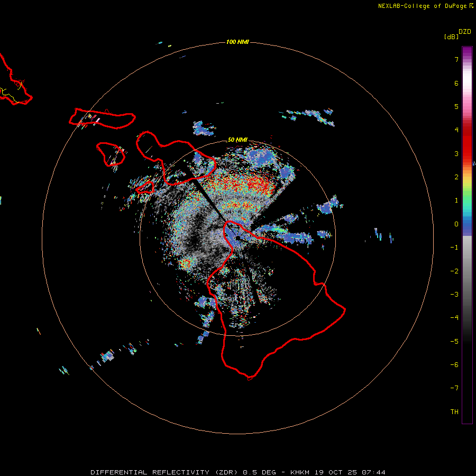Click the -7 value on color scale
476x476 pixels.
[454, 388]
